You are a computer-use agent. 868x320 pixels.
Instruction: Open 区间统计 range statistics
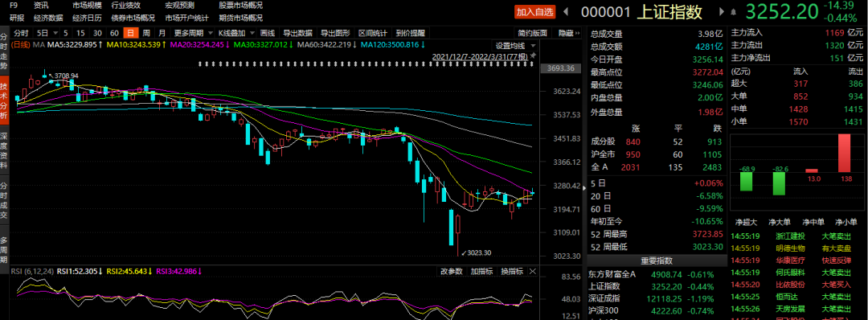(x=373, y=33)
